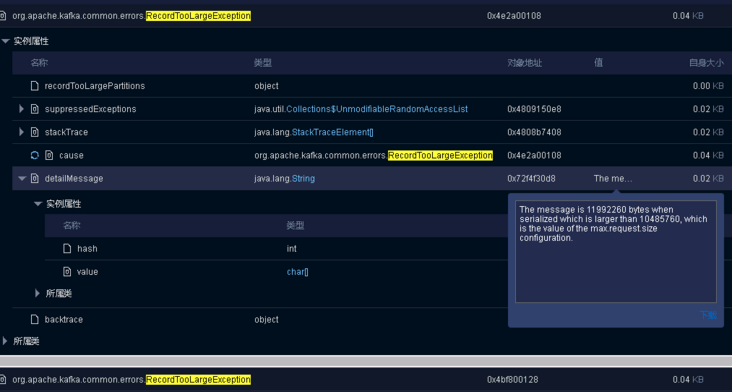Screen dimensions: 732x392
Task: Open the Collections$UnmodifiableRandomAccessList type link
Action: [x=377, y=109]
